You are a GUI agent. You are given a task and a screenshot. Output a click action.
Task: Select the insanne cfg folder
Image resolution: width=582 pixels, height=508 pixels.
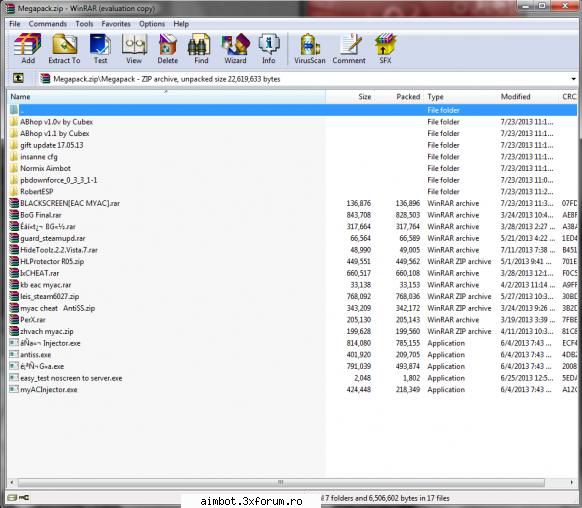39,157
